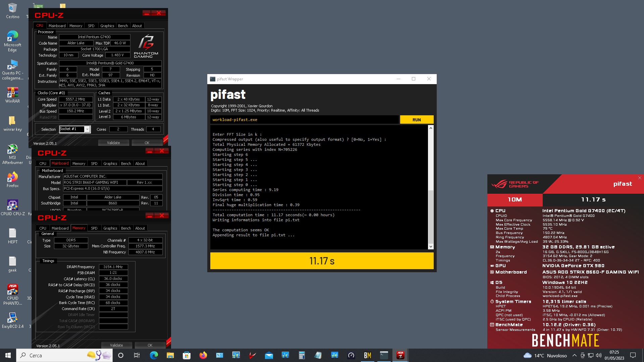Click OK in top CPU-Z window

coord(147,143)
